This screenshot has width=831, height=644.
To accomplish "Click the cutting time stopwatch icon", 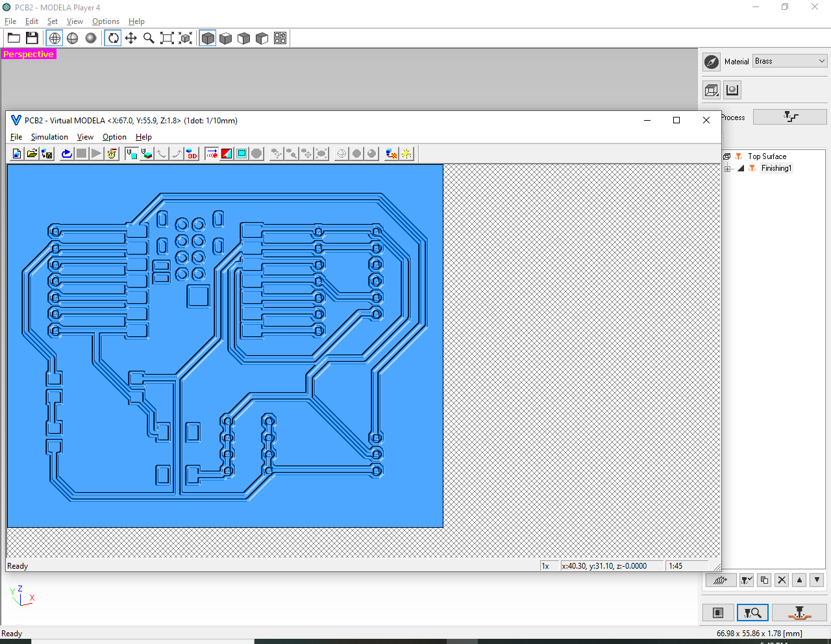I will tap(112, 153).
